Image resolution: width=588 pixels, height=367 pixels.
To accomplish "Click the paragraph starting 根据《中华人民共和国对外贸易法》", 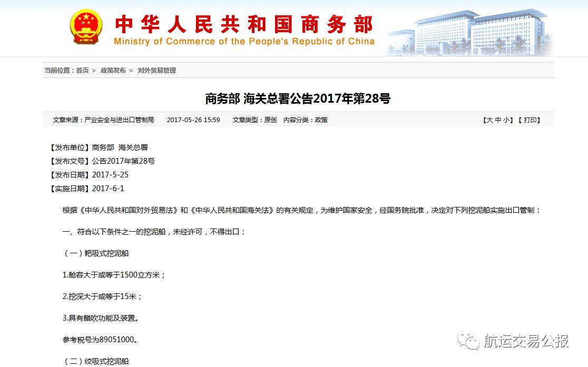I will [x=302, y=210].
